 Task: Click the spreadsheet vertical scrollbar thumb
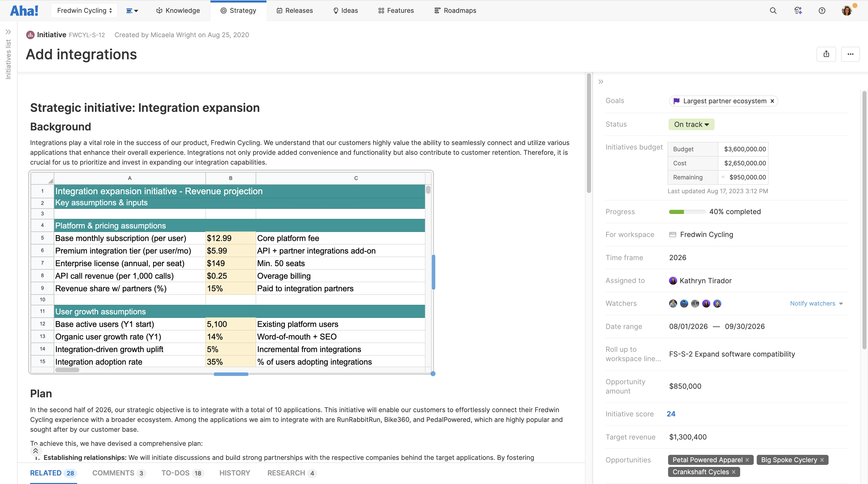pos(428,190)
